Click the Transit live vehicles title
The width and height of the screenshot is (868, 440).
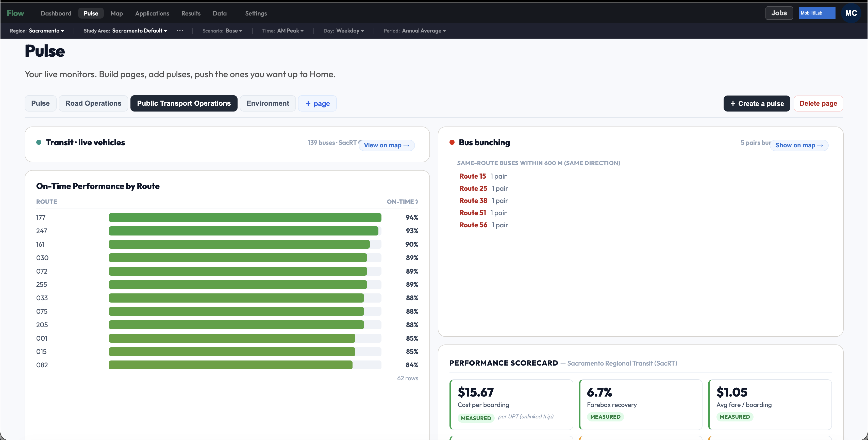pos(85,142)
